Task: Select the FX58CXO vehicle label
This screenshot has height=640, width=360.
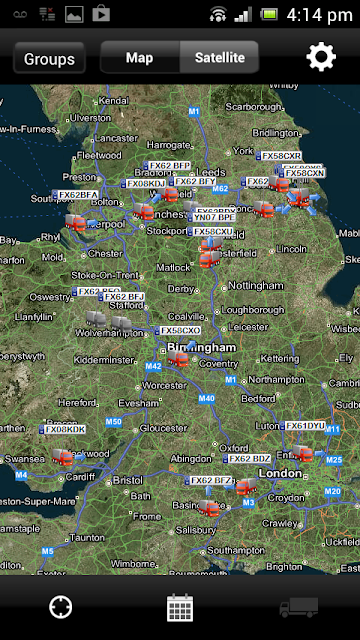Action: (x=178, y=330)
